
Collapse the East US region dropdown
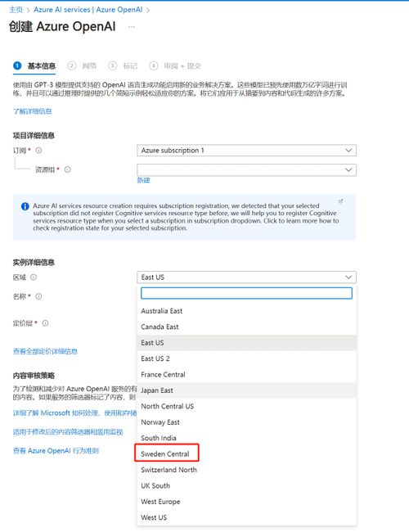[246, 277]
